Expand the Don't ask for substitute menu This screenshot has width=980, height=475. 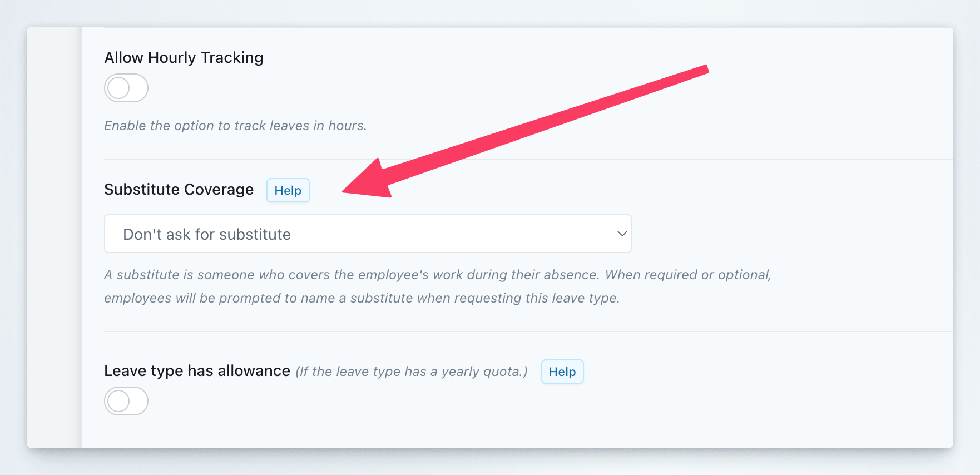pos(367,234)
